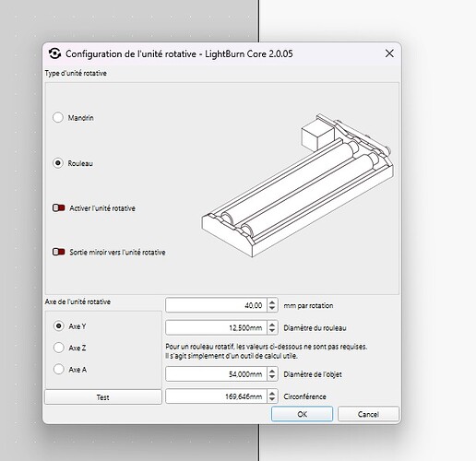This screenshot has height=461, width=476.
Task: Click the Test button
Action: (x=103, y=397)
